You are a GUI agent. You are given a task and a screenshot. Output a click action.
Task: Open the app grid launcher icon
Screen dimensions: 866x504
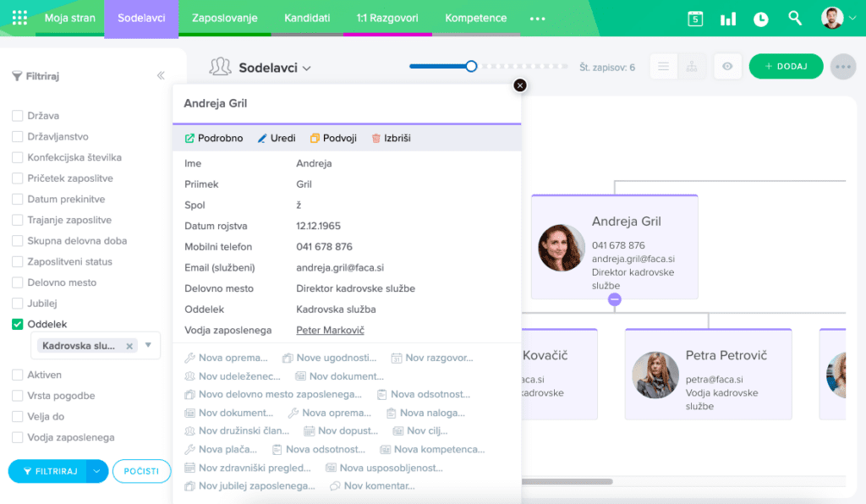click(19, 18)
